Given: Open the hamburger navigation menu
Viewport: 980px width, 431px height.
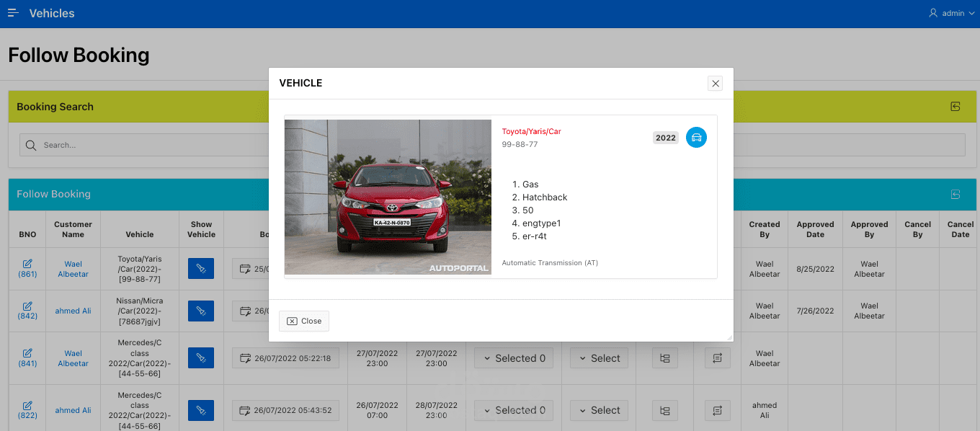Looking at the screenshot, I should [x=13, y=13].
